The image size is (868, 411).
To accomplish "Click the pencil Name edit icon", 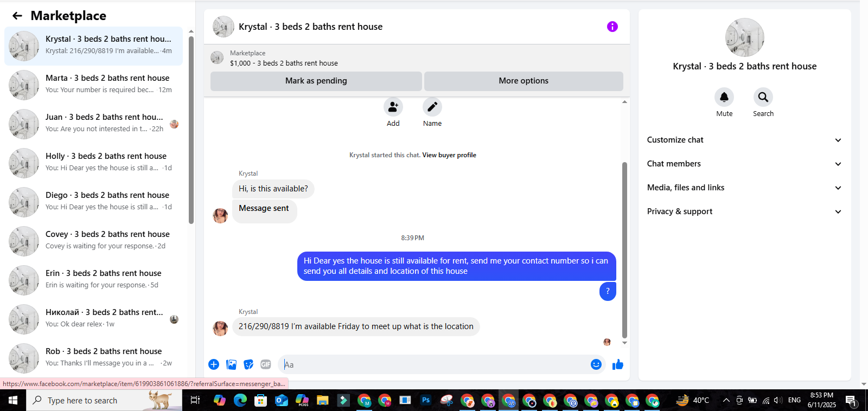I will 432,107.
